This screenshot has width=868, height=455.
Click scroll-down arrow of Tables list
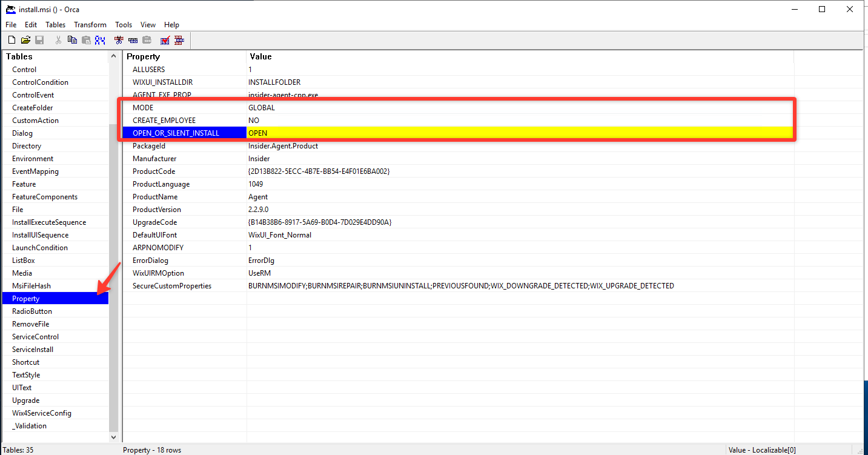point(113,437)
